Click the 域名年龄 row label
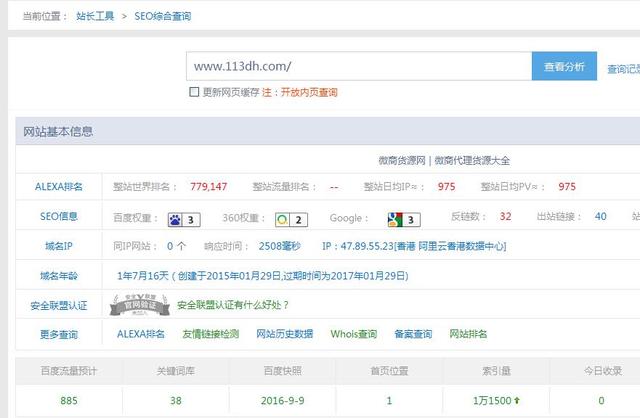 [x=59, y=276]
